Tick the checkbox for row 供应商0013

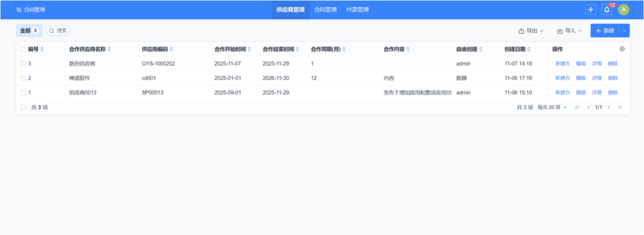(23, 93)
